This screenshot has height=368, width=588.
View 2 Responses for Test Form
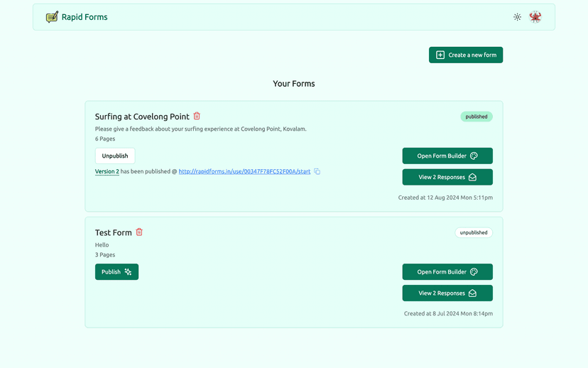(x=447, y=293)
